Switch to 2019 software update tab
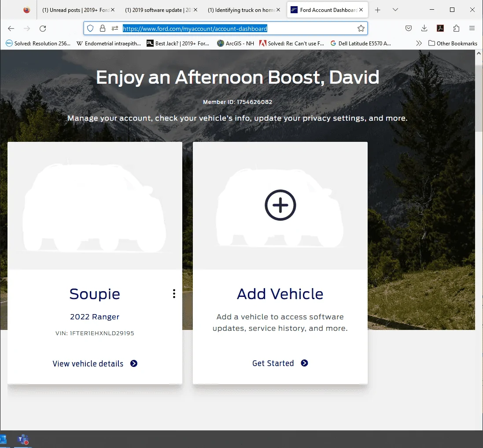Image resolution: width=483 pixels, height=448 pixels. pyautogui.click(x=159, y=10)
